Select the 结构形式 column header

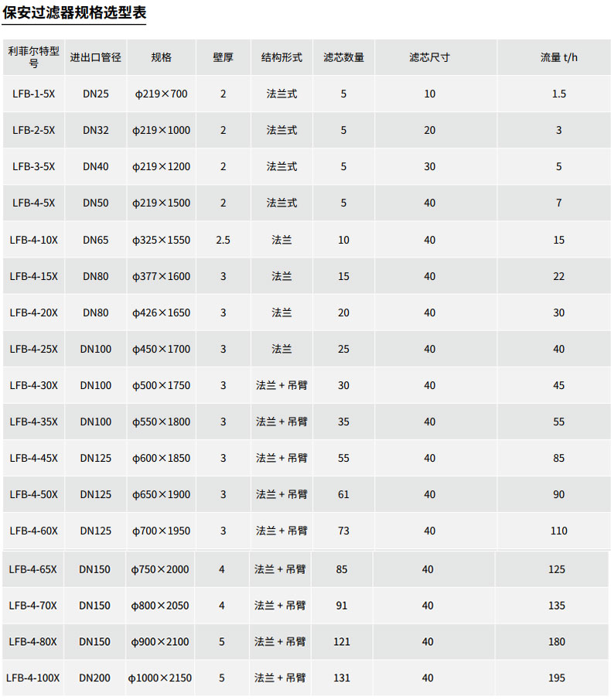(x=282, y=57)
